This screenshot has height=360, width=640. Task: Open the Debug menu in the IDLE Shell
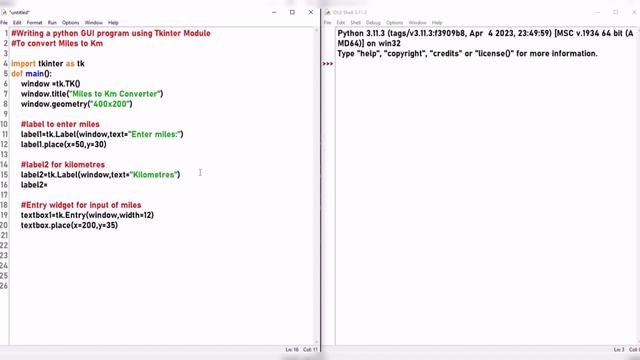coord(373,23)
